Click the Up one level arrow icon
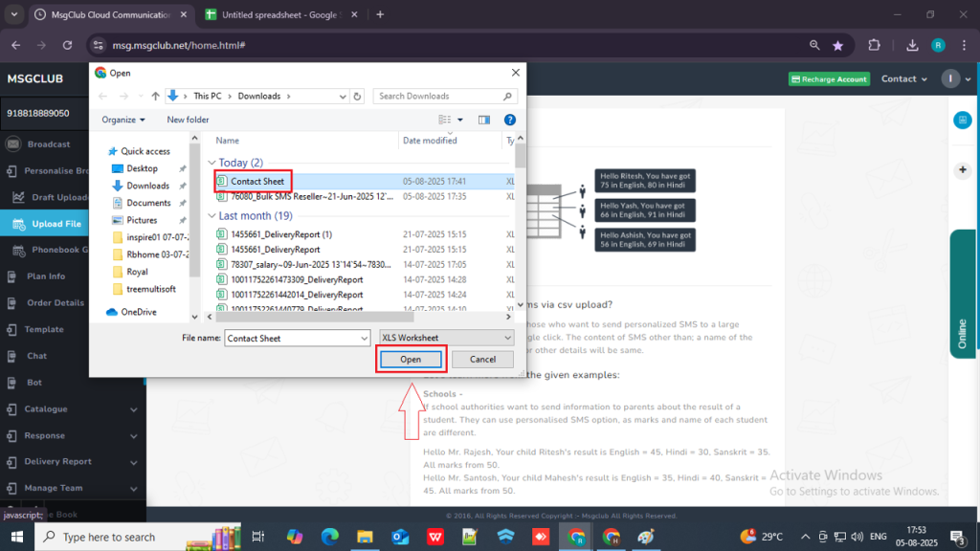980x551 pixels. pyautogui.click(x=155, y=96)
